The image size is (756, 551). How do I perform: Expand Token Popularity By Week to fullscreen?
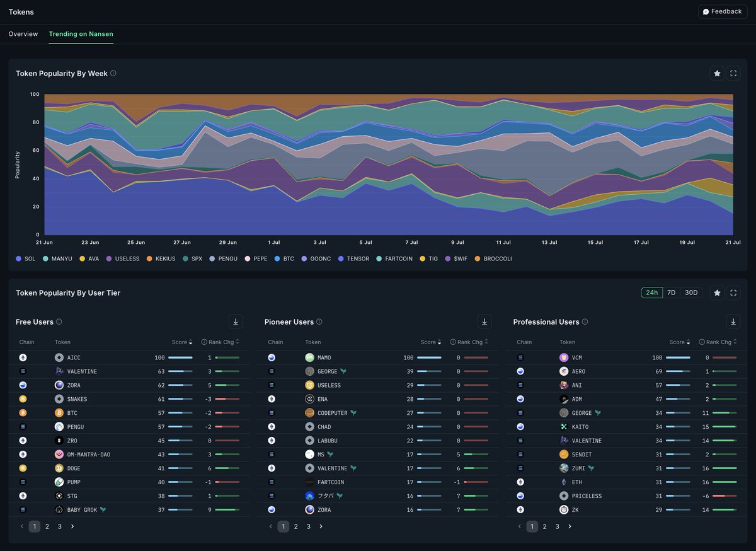click(x=733, y=74)
